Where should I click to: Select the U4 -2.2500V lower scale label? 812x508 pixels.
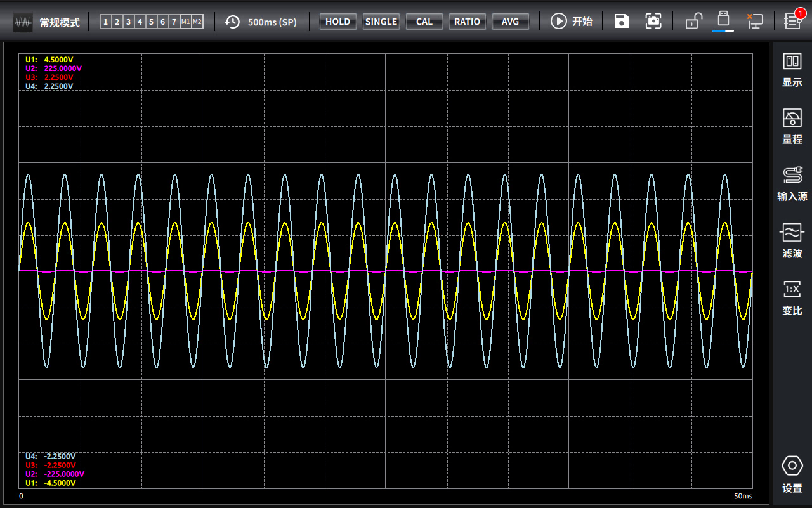[x=51, y=456]
